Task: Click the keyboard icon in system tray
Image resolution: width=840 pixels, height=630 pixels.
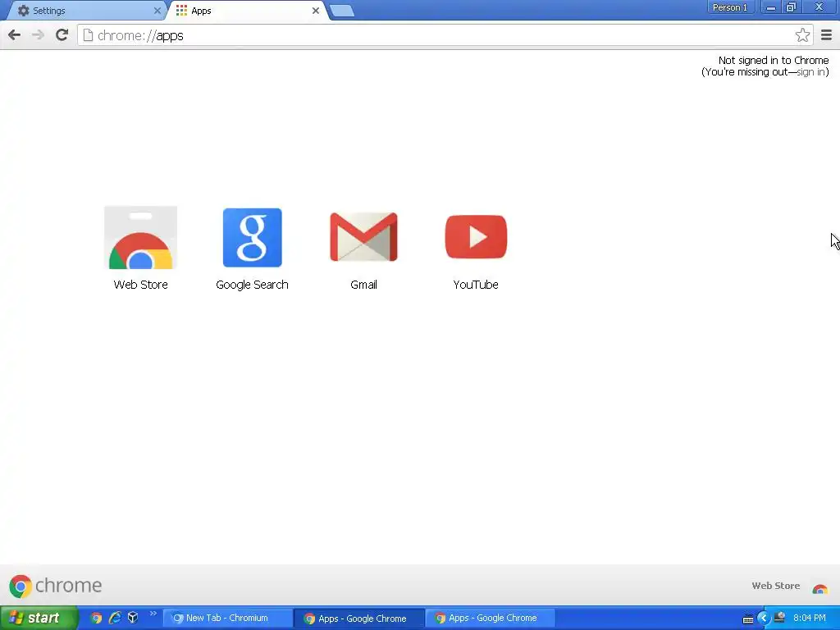Action: click(x=748, y=619)
